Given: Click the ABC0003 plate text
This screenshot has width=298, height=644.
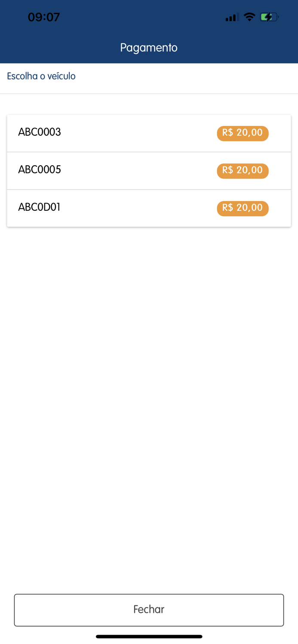Looking at the screenshot, I should (x=39, y=132).
